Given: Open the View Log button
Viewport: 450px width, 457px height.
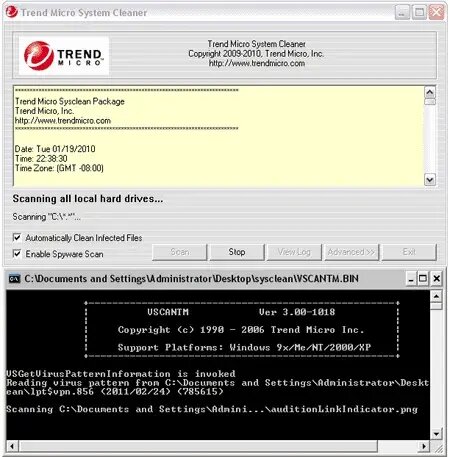Looking at the screenshot, I should [x=294, y=252].
